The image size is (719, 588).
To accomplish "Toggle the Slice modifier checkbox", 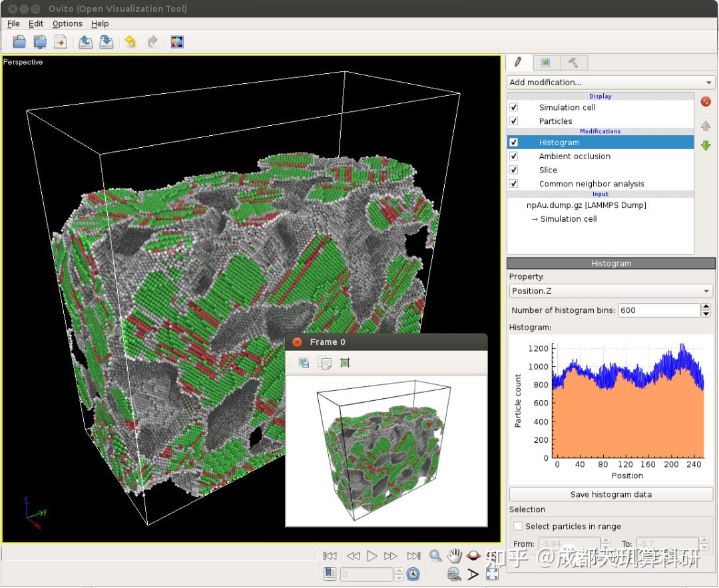I will coord(513,170).
